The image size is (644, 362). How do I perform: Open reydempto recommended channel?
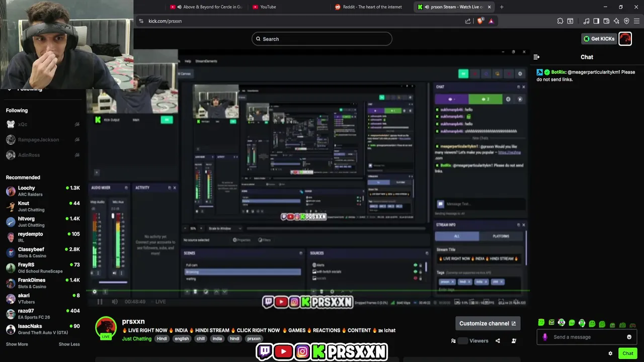coord(43,237)
